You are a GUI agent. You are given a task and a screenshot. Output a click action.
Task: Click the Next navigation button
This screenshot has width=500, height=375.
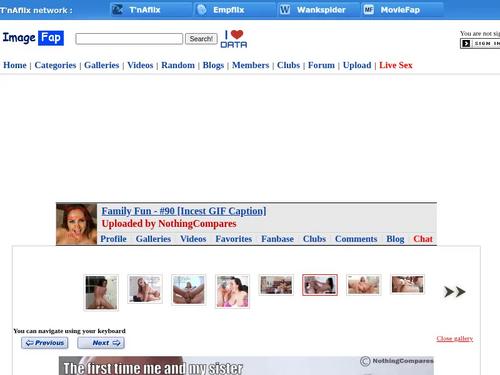(x=101, y=343)
